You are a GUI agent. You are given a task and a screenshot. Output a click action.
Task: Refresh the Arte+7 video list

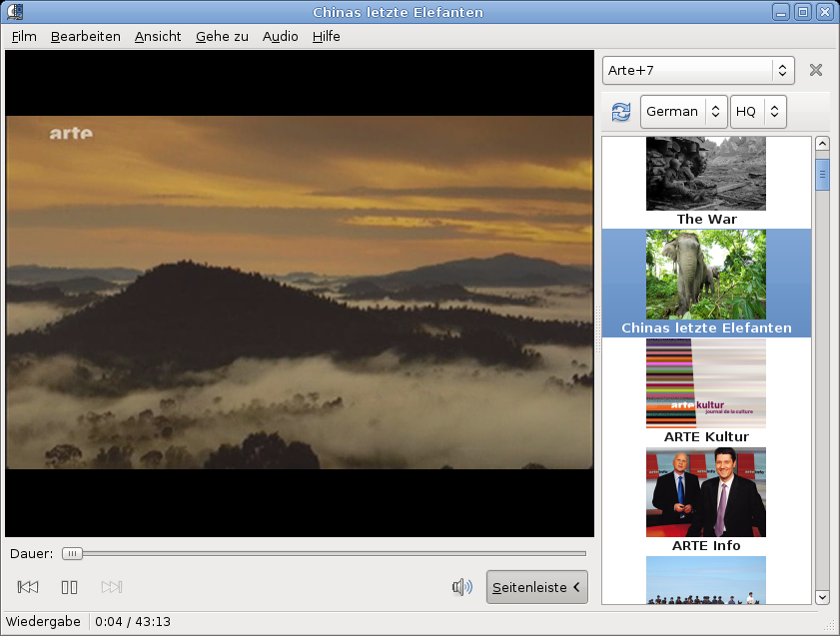click(x=621, y=112)
